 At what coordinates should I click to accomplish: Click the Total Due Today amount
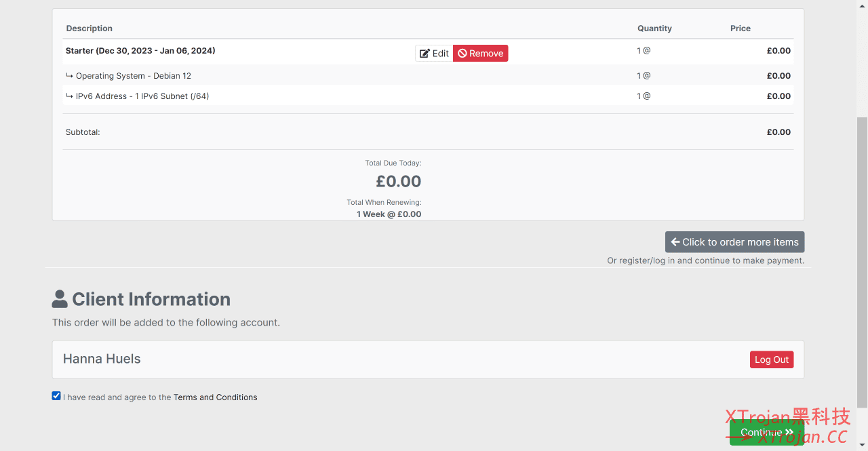pyautogui.click(x=399, y=181)
